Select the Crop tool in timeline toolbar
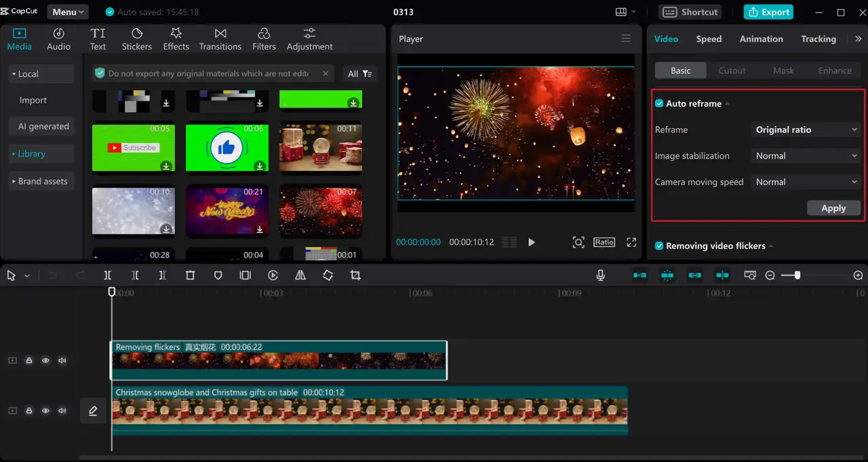868x462 pixels. (x=355, y=276)
